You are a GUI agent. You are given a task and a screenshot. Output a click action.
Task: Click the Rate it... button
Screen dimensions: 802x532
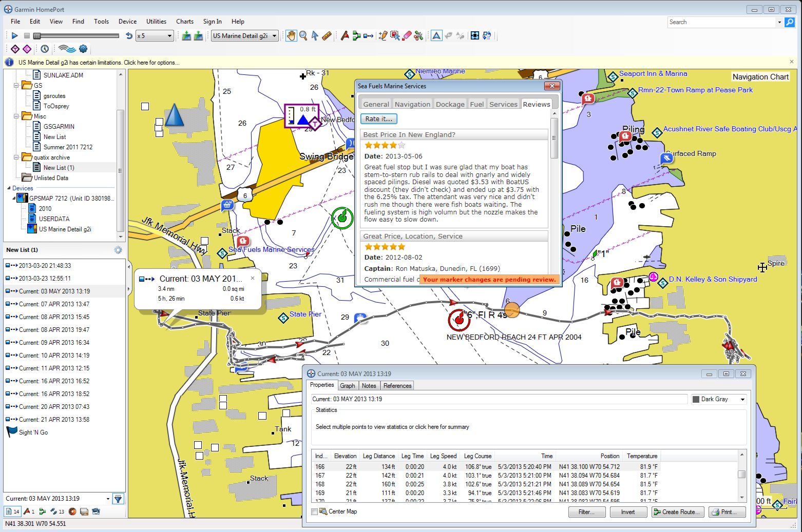point(379,119)
